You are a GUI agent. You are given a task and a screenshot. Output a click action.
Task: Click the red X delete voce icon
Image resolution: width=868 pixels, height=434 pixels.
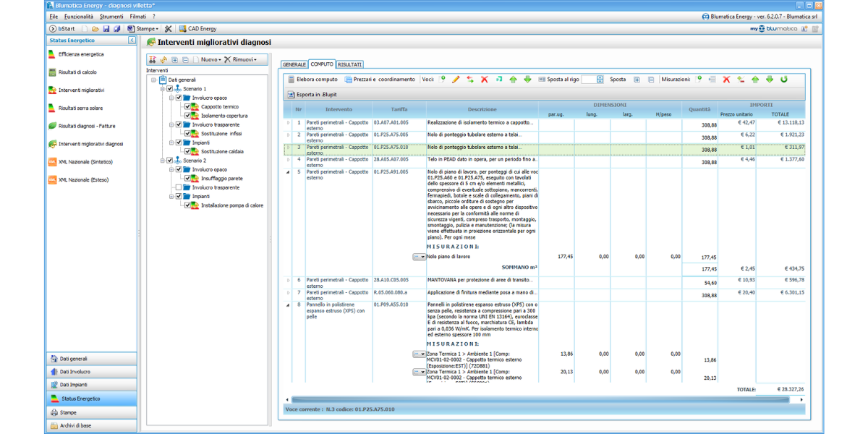485,80
